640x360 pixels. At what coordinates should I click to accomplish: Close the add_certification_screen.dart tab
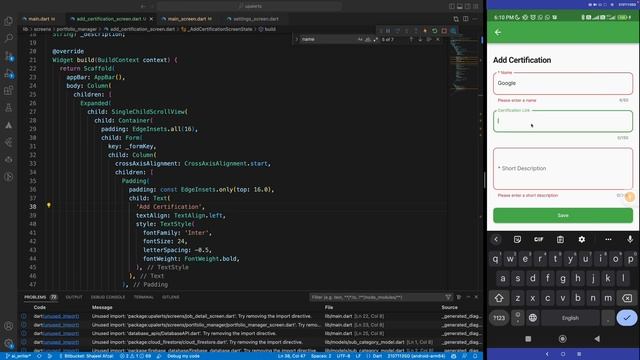pos(151,19)
